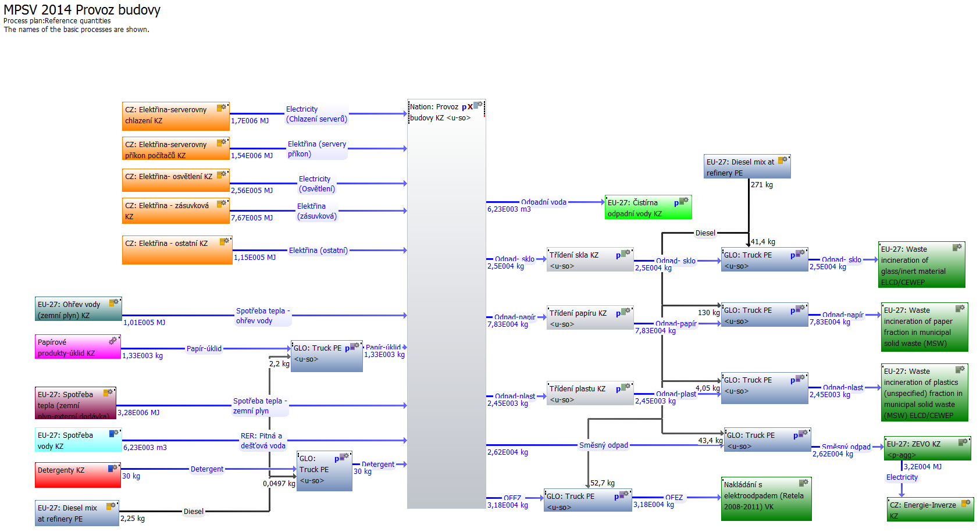
Task: Select the Truck PE box carrying Detergent
Action: point(325,471)
